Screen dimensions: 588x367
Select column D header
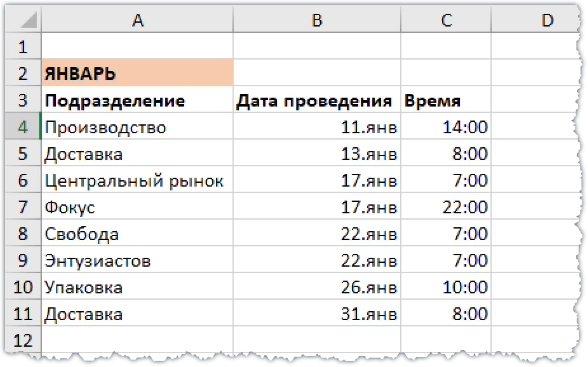[537, 20]
